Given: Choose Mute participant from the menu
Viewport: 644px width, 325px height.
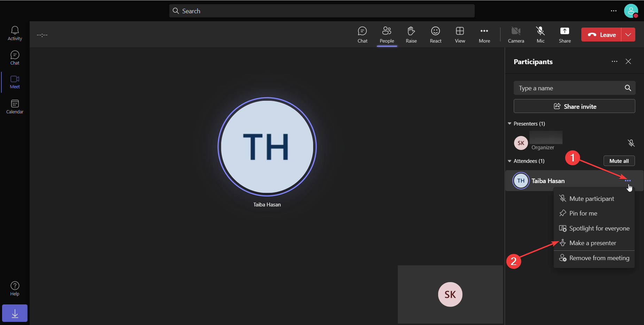Looking at the screenshot, I should 594,198.
